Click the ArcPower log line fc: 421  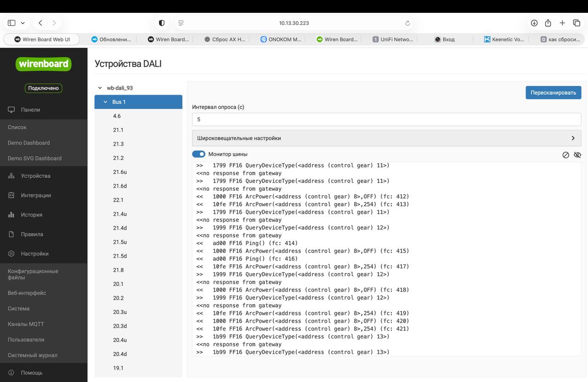[x=303, y=329]
